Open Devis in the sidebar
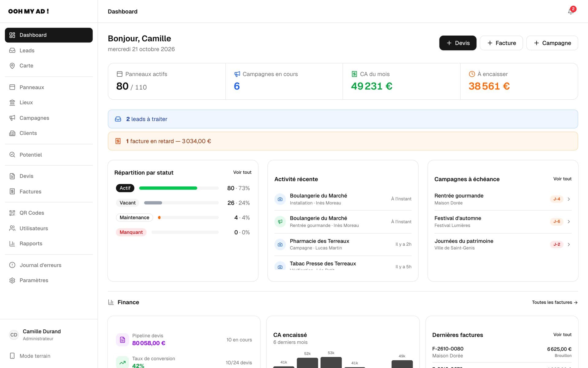Image resolution: width=588 pixels, height=368 pixels. pos(49,176)
